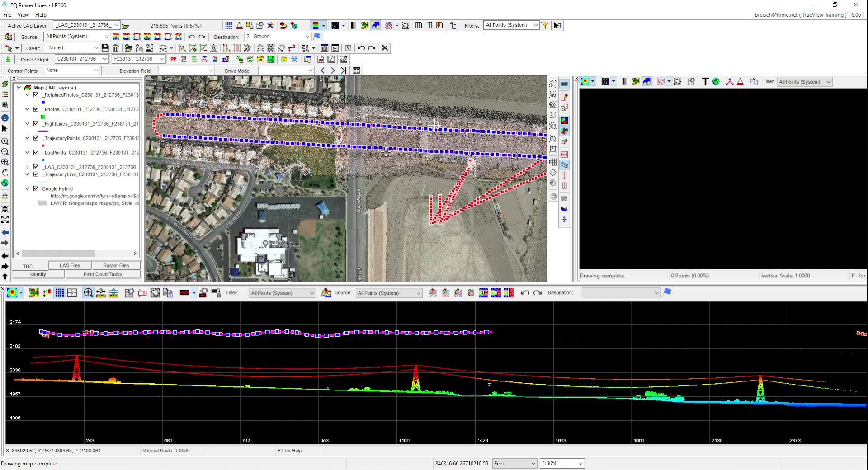Open the View menu
The width and height of the screenshot is (868, 470).
click(x=23, y=14)
